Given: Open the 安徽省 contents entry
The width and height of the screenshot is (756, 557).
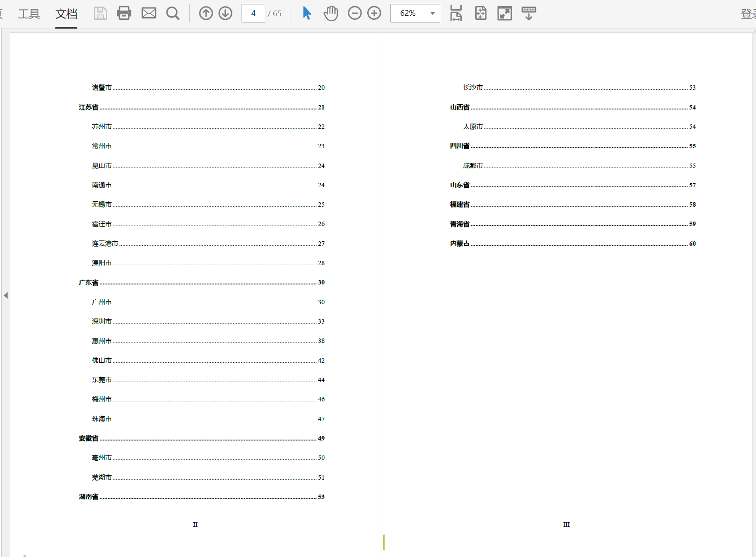Looking at the screenshot, I should (x=202, y=438).
